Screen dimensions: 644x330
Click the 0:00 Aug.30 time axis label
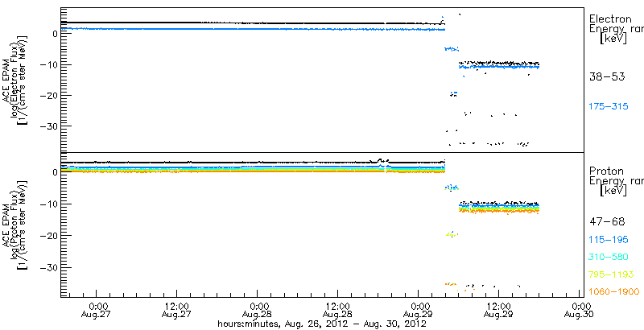click(x=579, y=310)
